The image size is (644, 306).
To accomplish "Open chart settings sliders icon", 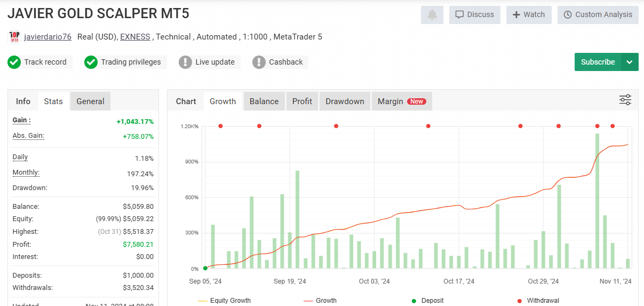I will click(x=625, y=100).
